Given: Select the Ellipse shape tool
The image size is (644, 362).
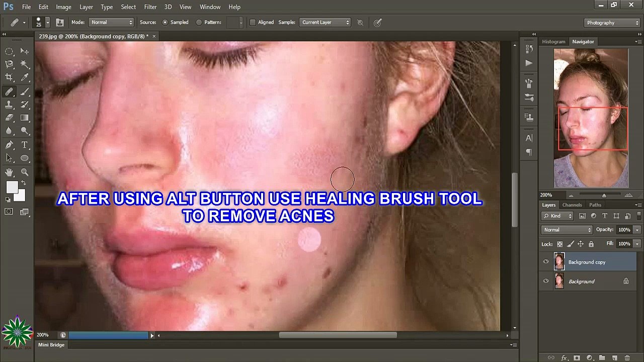Looking at the screenshot, I should tap(25, 158).
